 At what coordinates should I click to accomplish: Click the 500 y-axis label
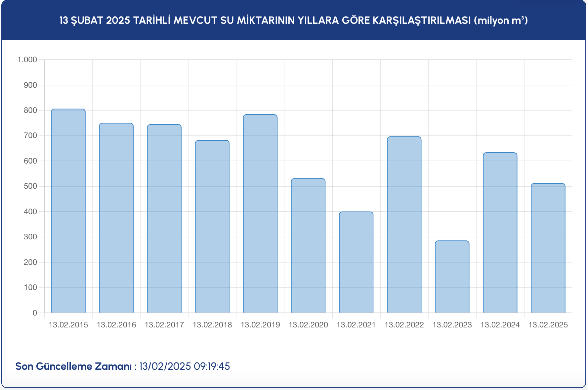pyautogui.click(x=30, y=186)
